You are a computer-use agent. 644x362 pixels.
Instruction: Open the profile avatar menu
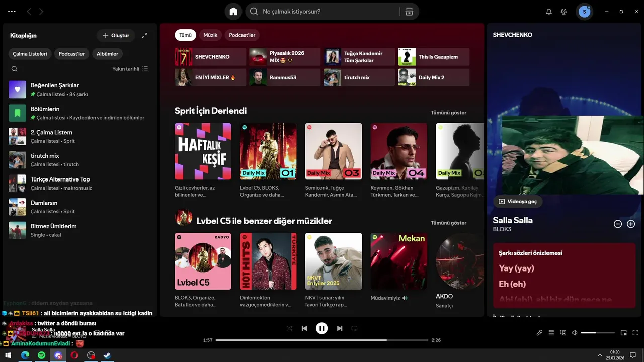point(584,12)
